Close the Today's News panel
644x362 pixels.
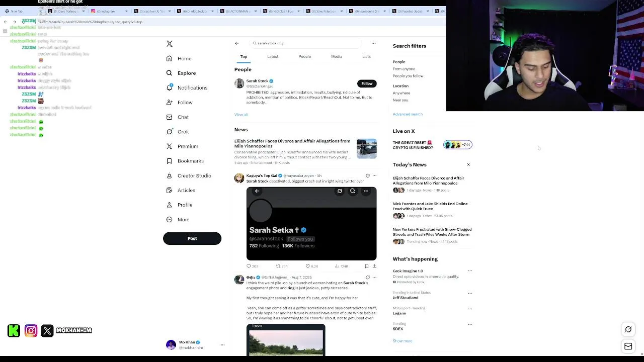[468, 165]
